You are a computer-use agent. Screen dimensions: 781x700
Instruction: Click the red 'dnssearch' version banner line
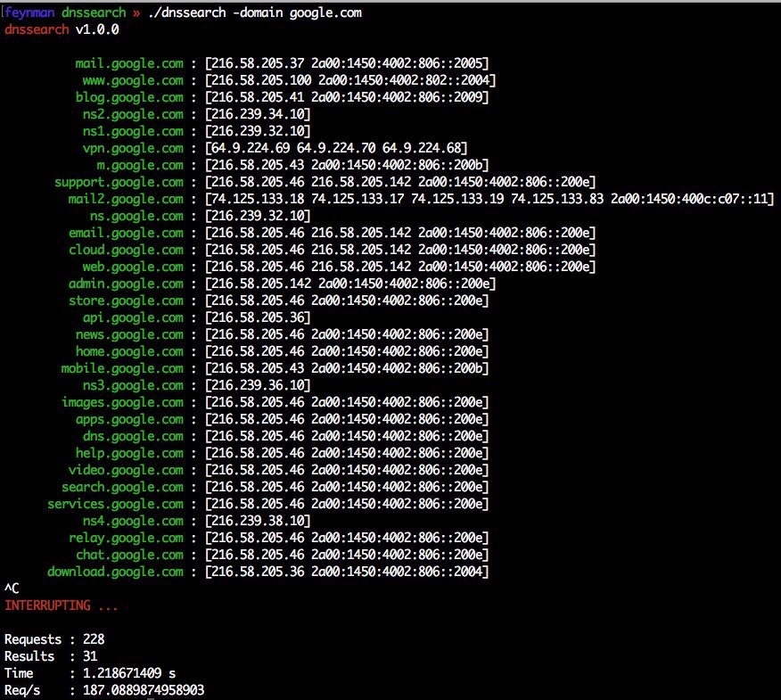point(62,30)
